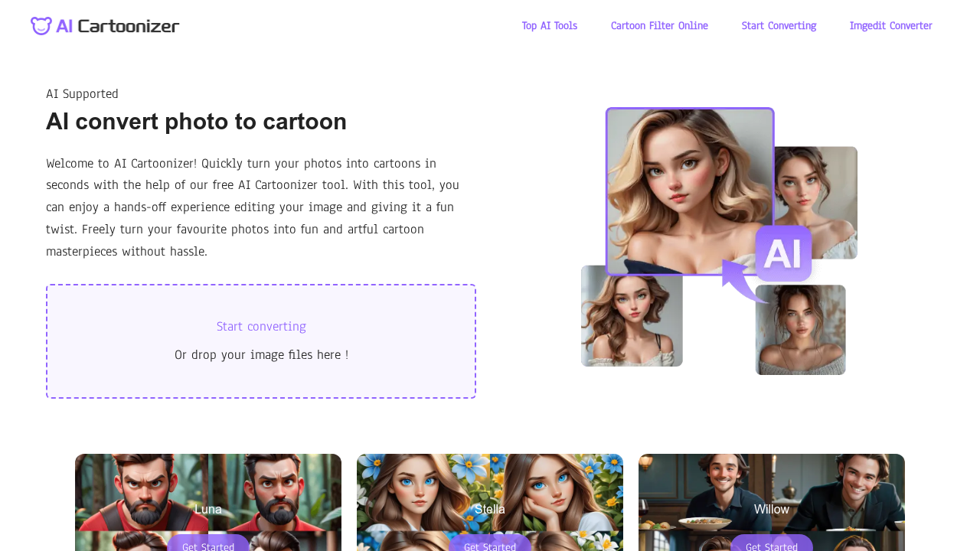This screenshot has height=551, width=980.
Task: Click the Start converting upload link
Action: (x=261, y=325)
